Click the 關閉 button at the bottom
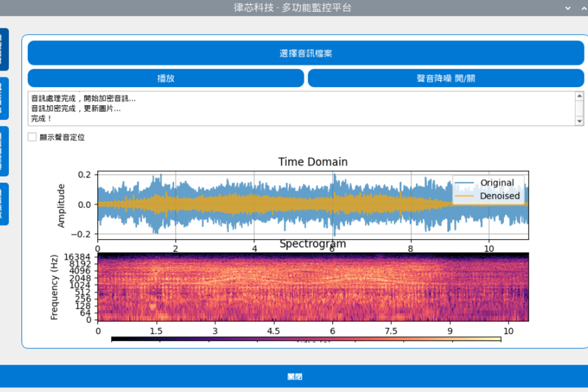The image size is (588, 392). pos(294,376)
